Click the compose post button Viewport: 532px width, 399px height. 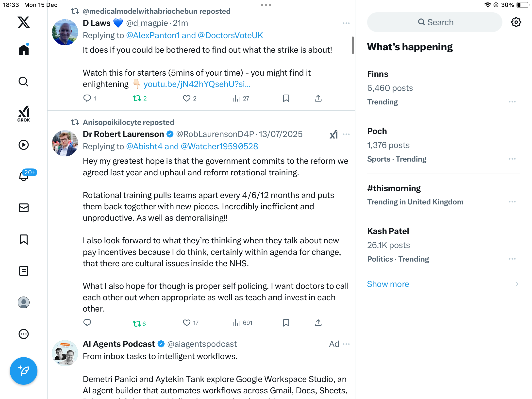click(x=24, y=371)
